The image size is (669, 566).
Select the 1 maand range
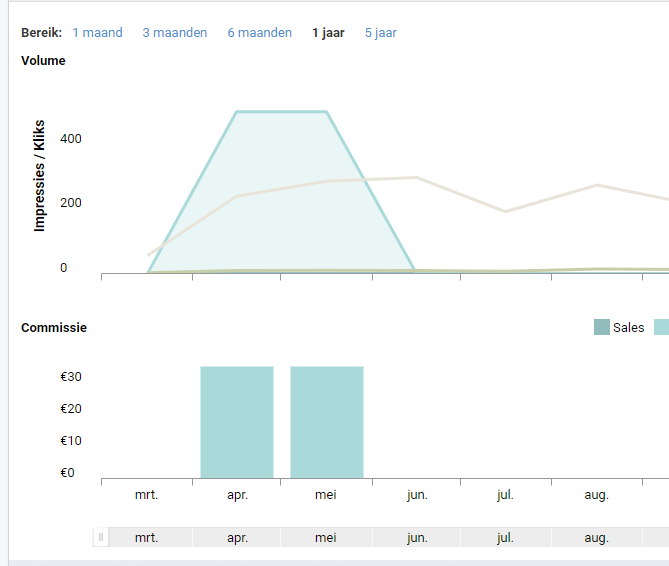tap(97, 33)
